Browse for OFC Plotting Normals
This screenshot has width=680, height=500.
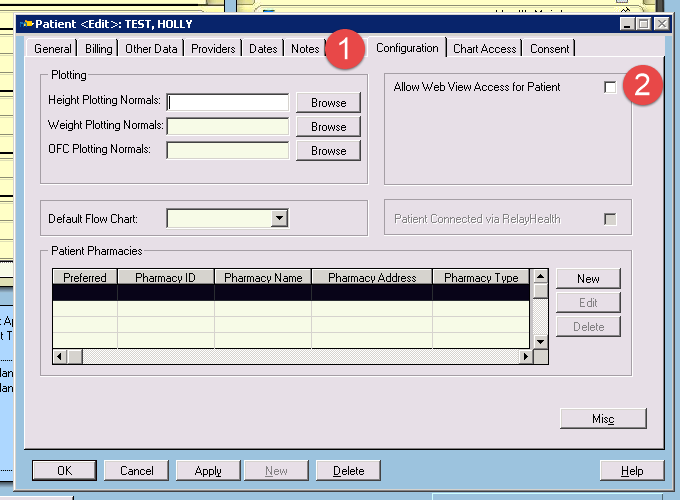point(328,151)
